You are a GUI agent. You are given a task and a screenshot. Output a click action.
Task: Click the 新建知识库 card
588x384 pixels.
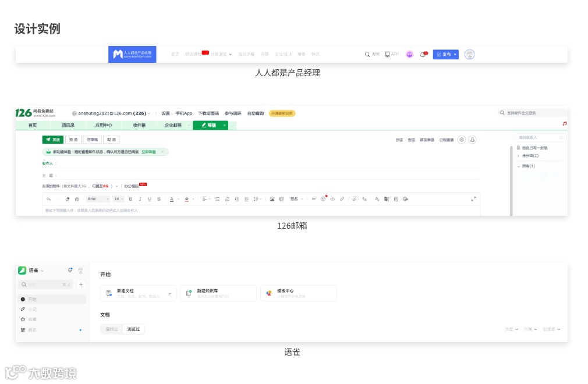219,293
